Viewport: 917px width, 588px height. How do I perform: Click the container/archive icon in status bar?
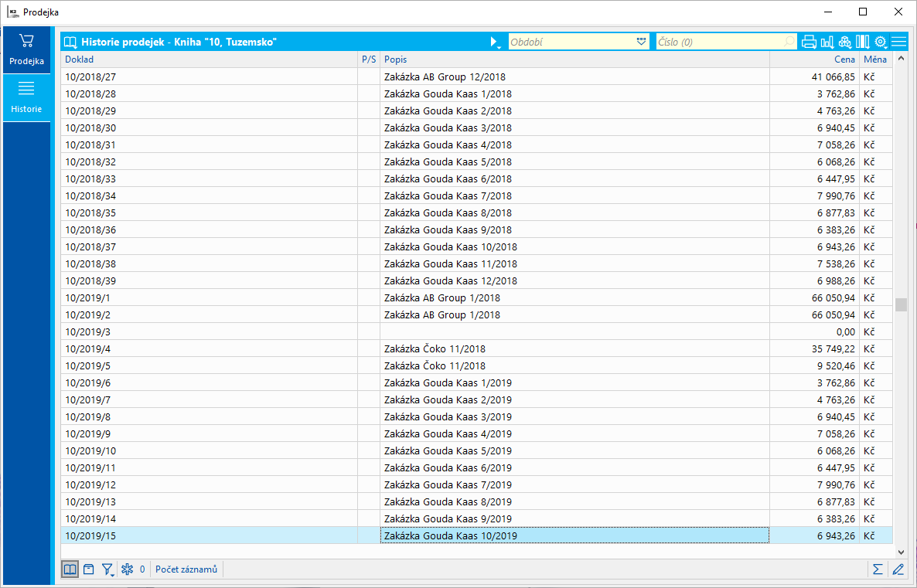coord(89,569)
